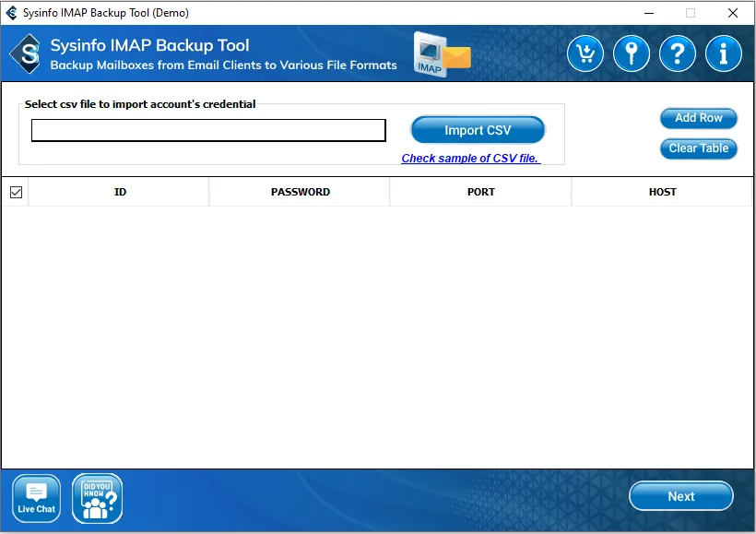Open the key activation icon
756x534 pixels.
(632, 54)
